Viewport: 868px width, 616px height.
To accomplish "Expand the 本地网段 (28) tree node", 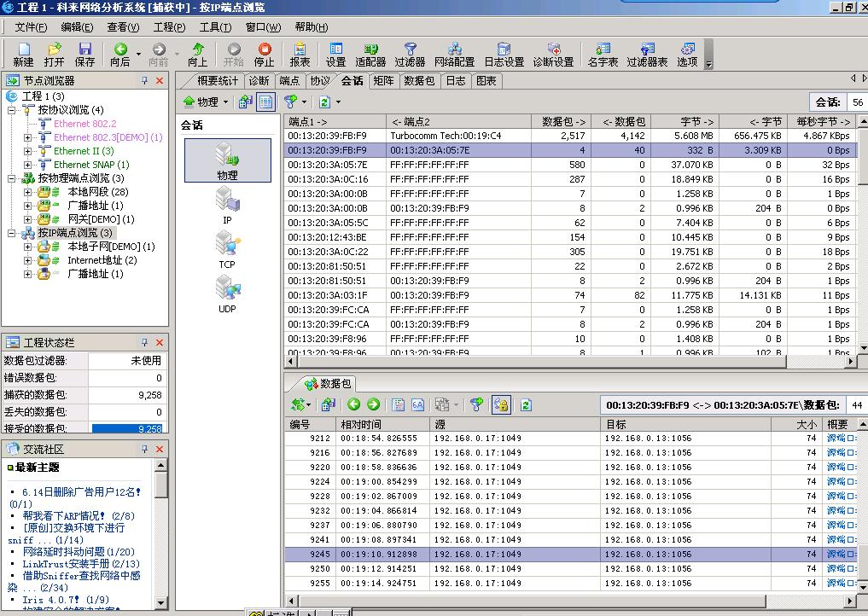I will pyautogui.click(x=28, y=192).
